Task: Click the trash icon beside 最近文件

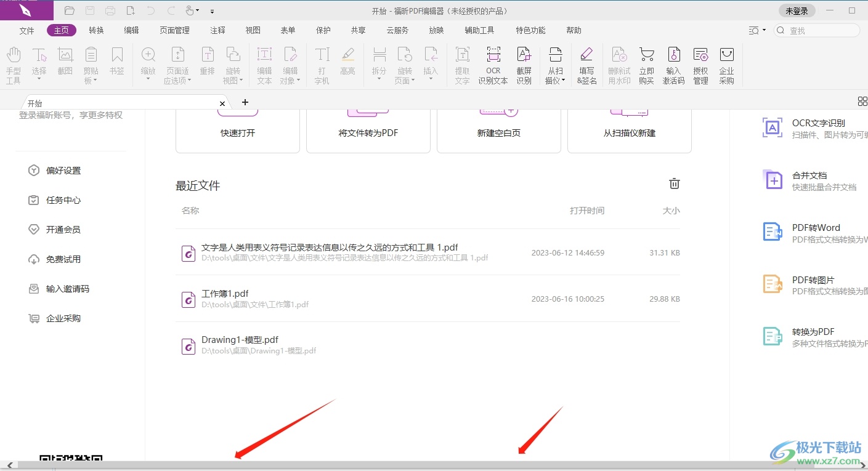Action: click(x=675, y=183)
